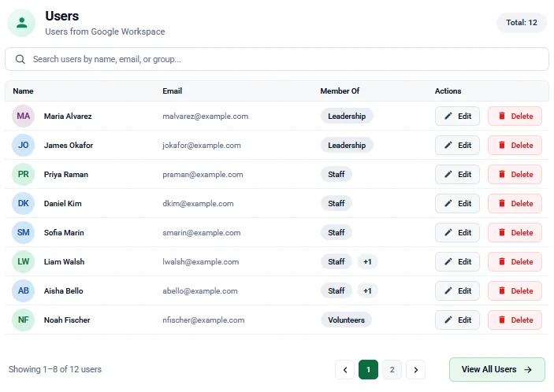Click the name Liam Walsh
Screen dimensions: 554x392
64,262
